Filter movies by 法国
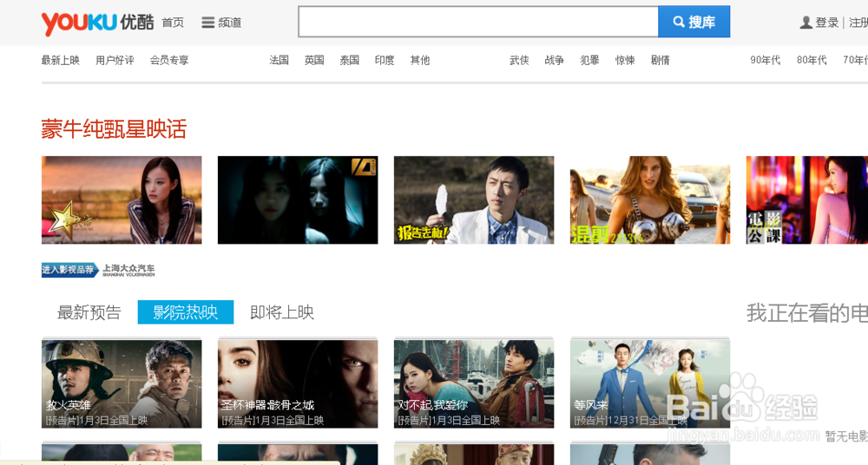This screenshot has width=868, height=465. [x=279, y=60]
